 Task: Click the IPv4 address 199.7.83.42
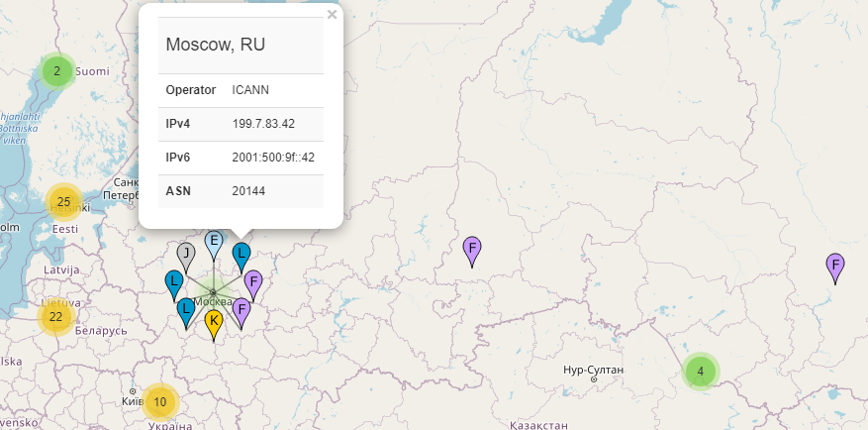(262, 124)
